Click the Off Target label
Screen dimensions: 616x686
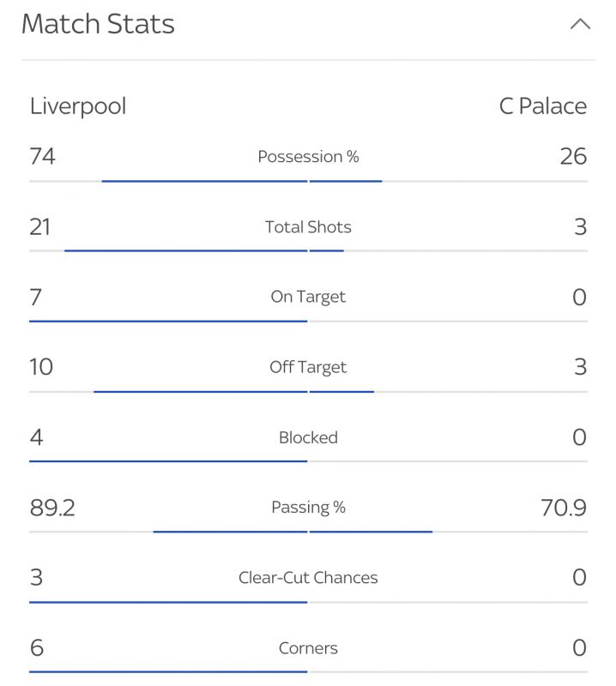click(x=308, y=368)
